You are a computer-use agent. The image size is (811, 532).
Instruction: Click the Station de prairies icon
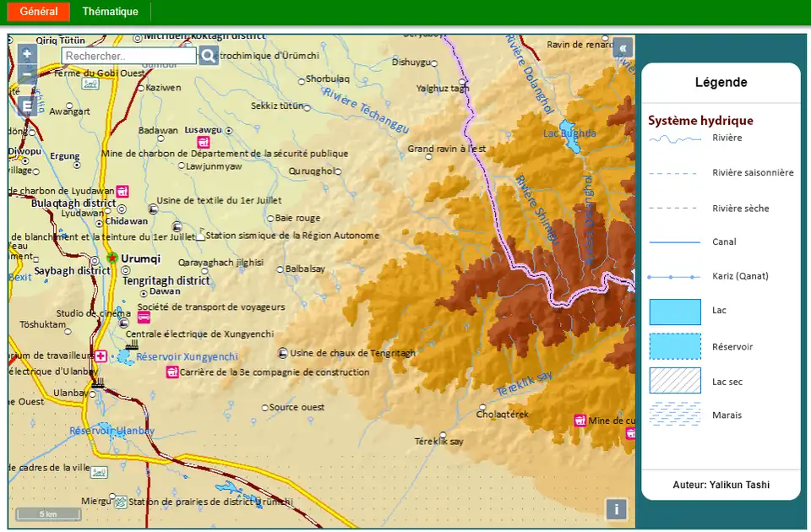coord(121,502)
